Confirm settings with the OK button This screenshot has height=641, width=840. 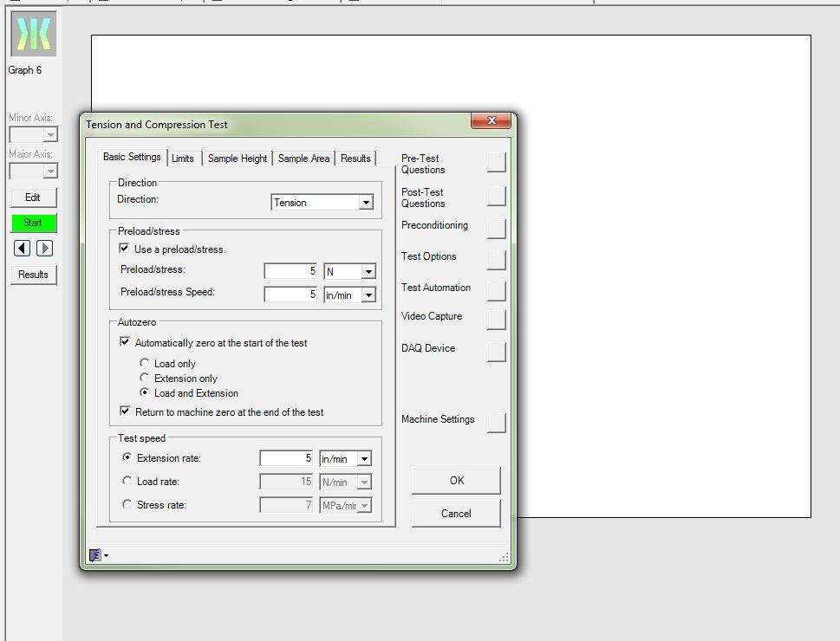[456, 480]
